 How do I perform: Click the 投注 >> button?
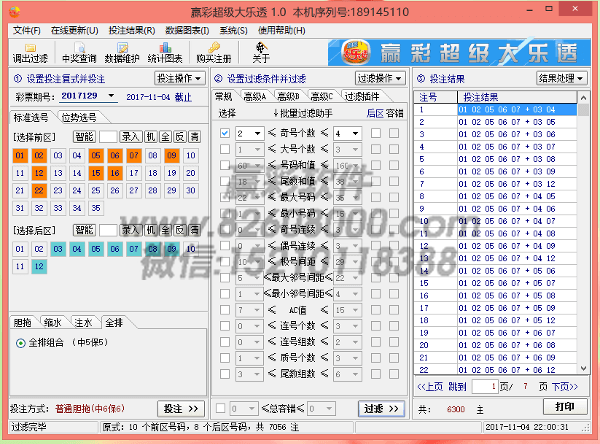coord(181,409)
